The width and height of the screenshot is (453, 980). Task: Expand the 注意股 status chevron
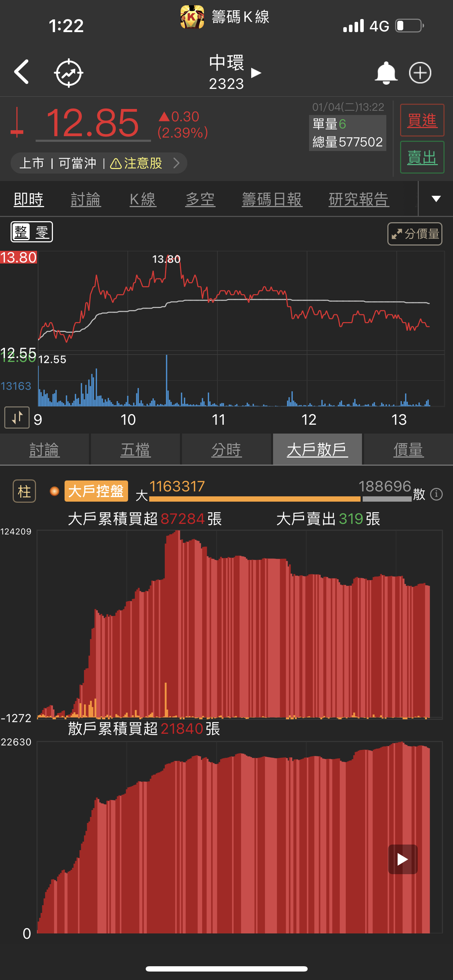[176, 163]
